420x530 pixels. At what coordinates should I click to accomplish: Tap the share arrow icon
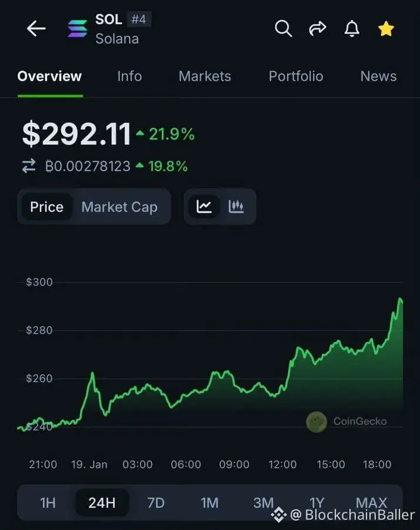pos(318,28)
